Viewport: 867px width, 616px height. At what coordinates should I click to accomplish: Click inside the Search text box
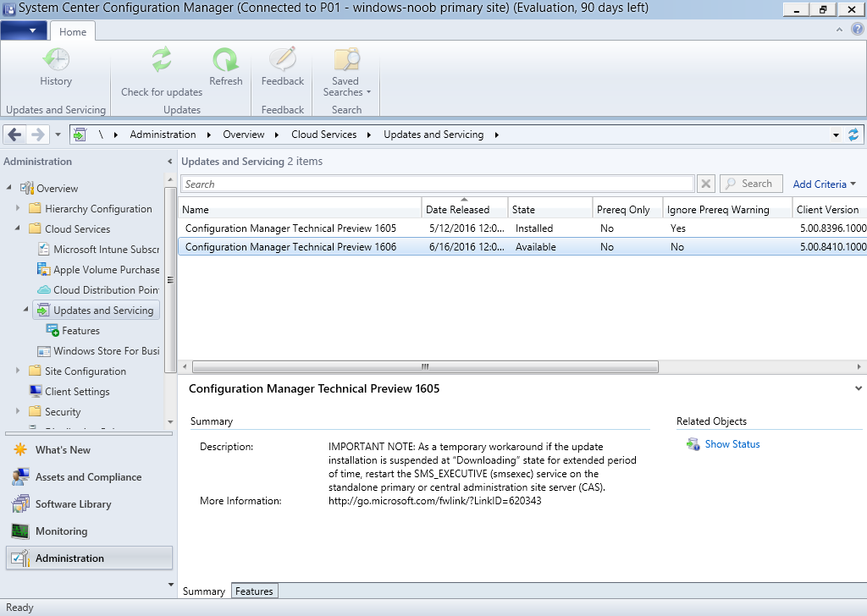438,184
